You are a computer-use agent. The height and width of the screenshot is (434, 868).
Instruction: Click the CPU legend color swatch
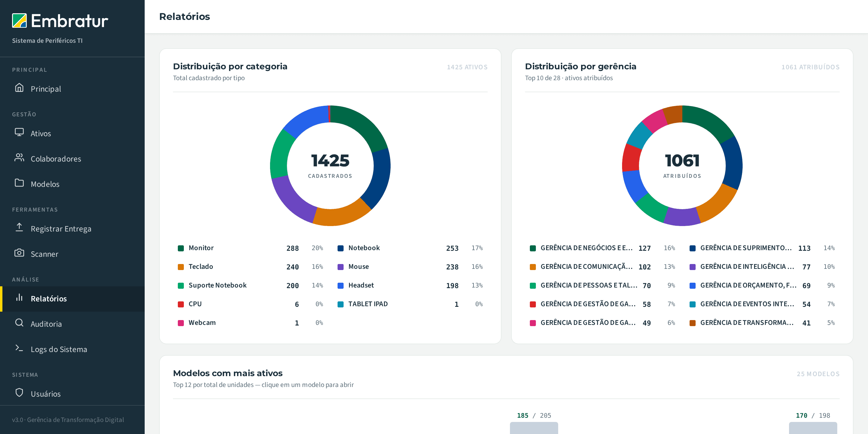tap(181, 304)
